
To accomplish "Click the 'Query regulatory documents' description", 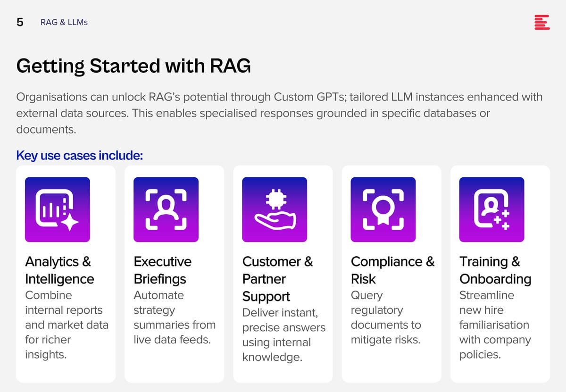I will coord(386,317).
